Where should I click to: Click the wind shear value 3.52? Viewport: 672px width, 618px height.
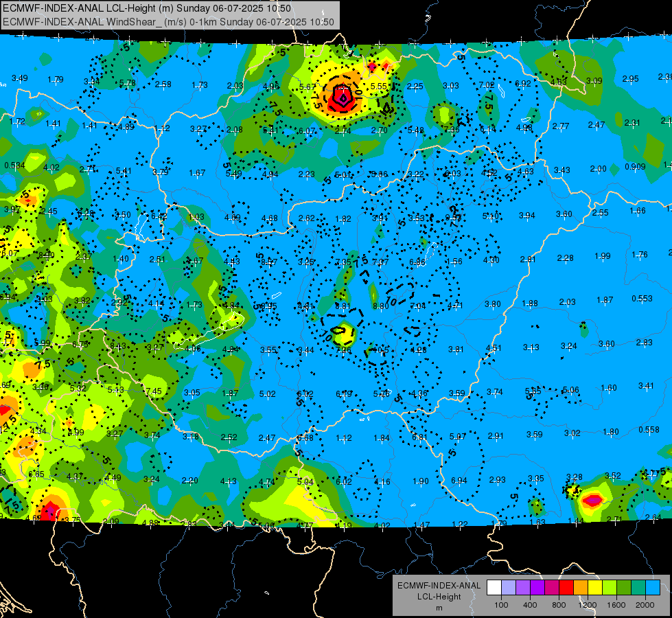[x=613, y=476]
